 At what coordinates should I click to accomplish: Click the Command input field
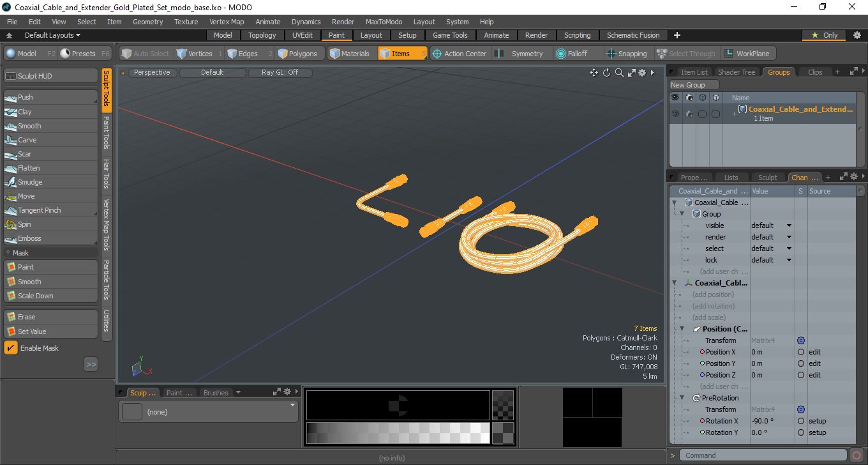(763, 455)
